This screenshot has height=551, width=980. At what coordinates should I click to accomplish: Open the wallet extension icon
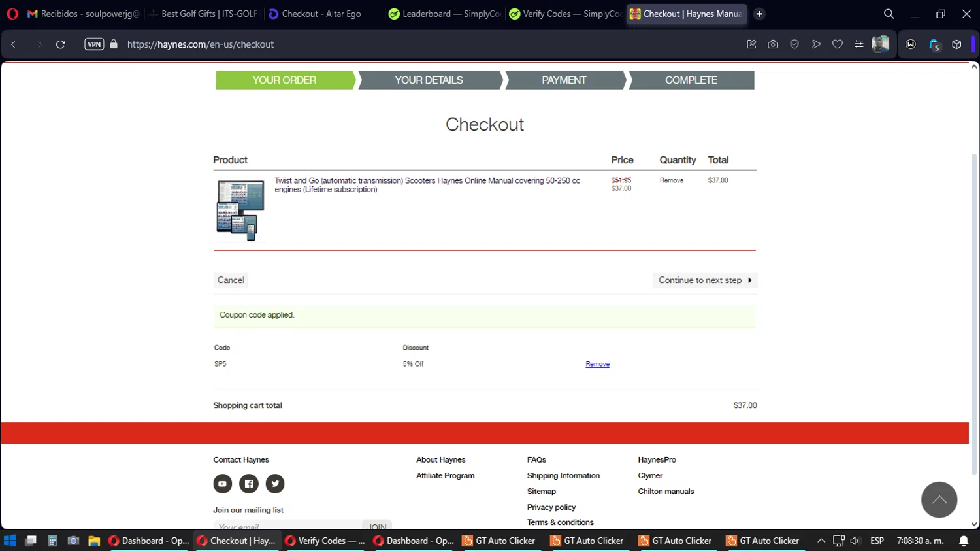(x=911, y=44)
